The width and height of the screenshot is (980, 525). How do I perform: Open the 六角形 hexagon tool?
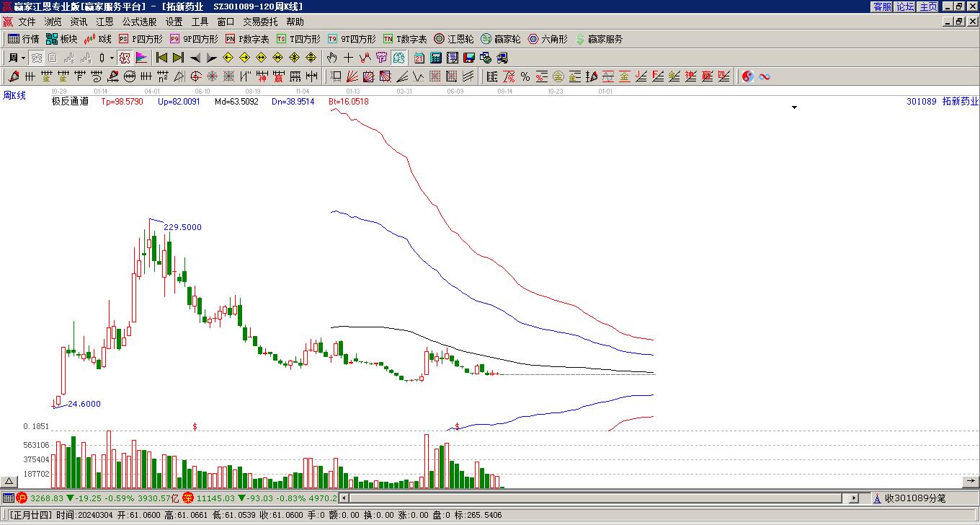[x=548, y=39]
